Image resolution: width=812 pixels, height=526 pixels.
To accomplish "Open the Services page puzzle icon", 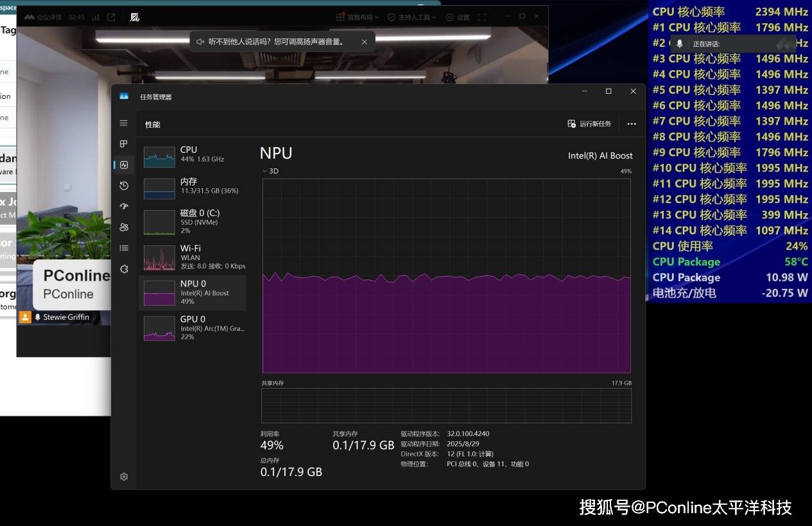I will click(124, 269).
